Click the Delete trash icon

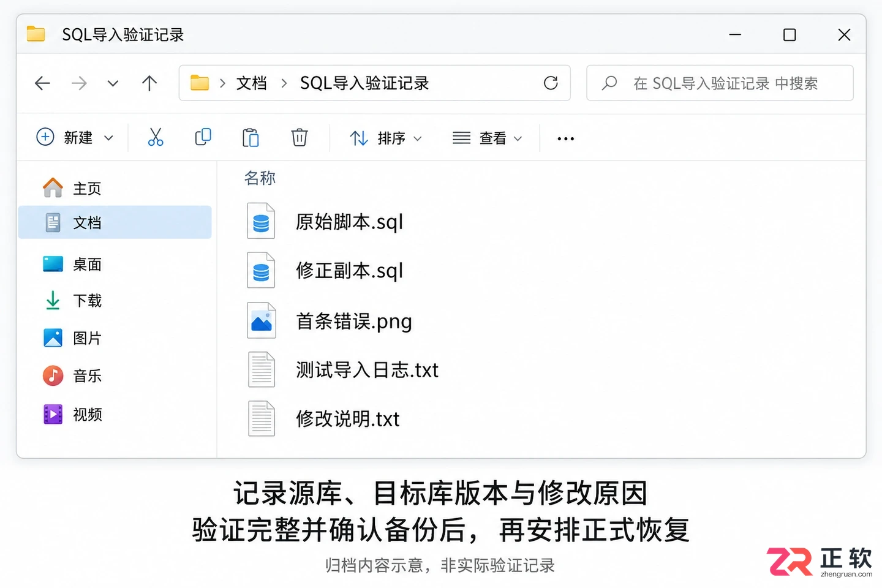coord(299,138)
